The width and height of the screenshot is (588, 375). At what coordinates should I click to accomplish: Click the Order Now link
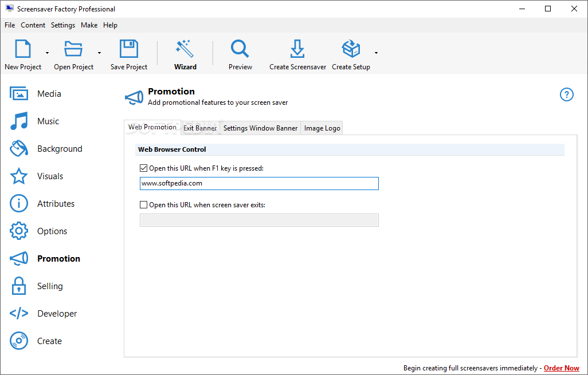(561, 368)
